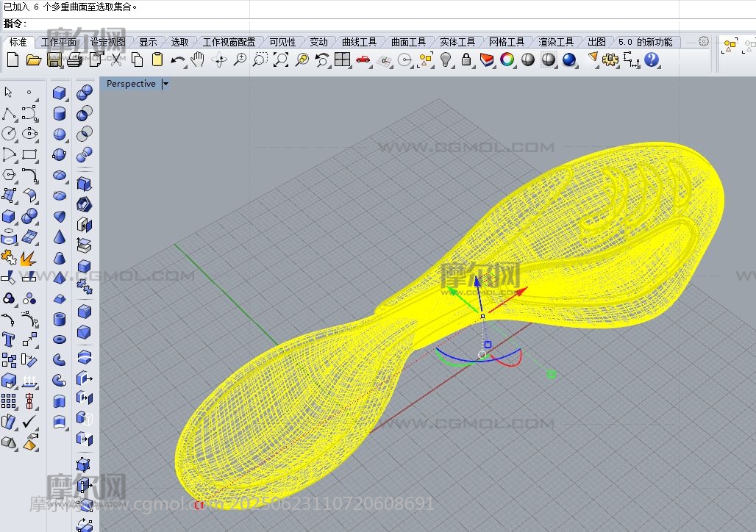The image size is (756, 532).
Task: Click the blue render sphere icon
Action: 569,60
